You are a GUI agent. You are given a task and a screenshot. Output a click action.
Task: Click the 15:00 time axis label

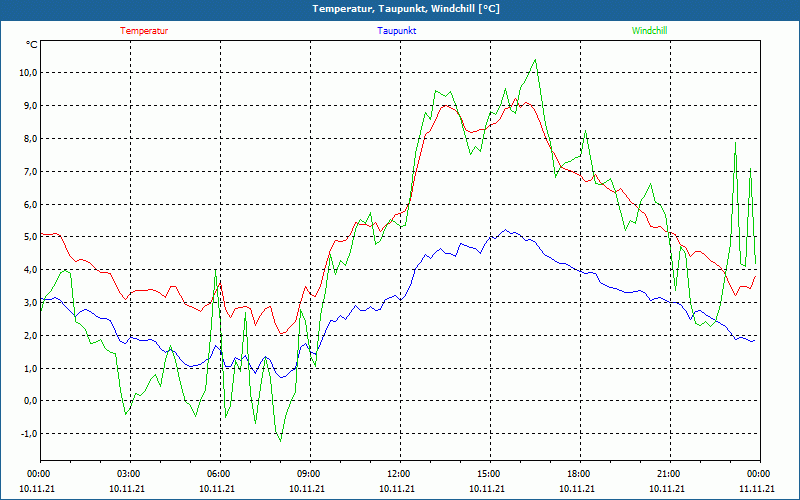489,474
